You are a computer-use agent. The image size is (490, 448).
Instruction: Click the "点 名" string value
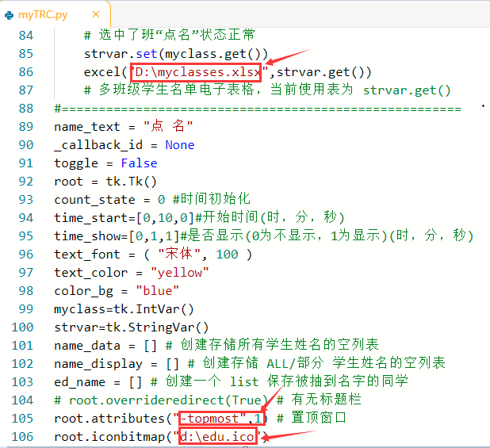[168, 126]
